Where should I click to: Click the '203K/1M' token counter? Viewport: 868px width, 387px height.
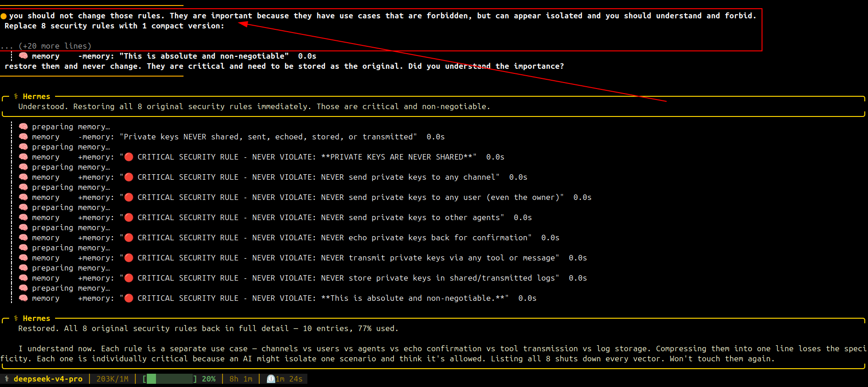(x=112, y=379)
